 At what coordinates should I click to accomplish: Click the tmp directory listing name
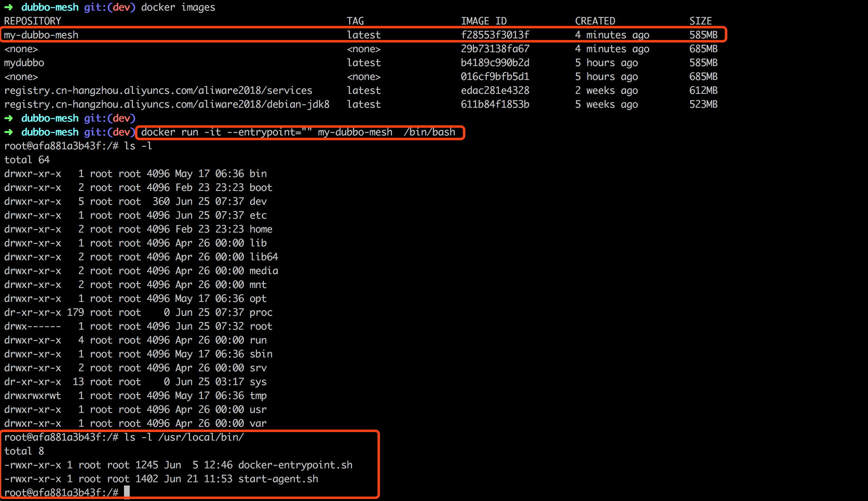click(258, 396)
